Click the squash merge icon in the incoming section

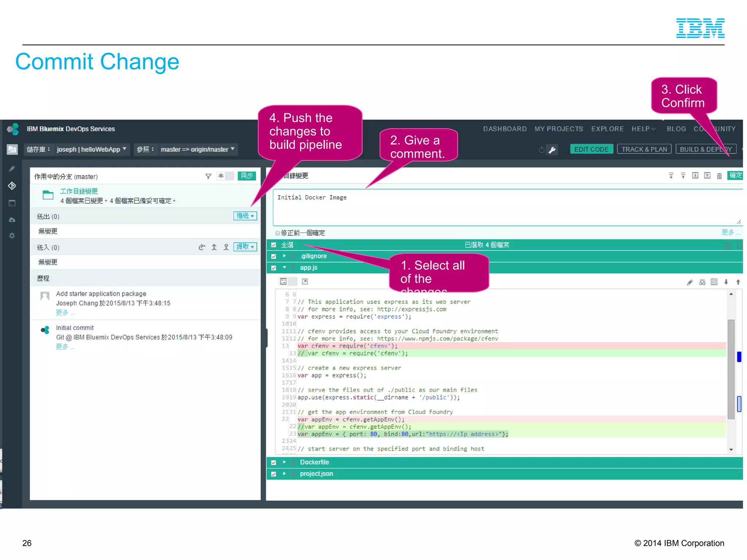point(226,247)
